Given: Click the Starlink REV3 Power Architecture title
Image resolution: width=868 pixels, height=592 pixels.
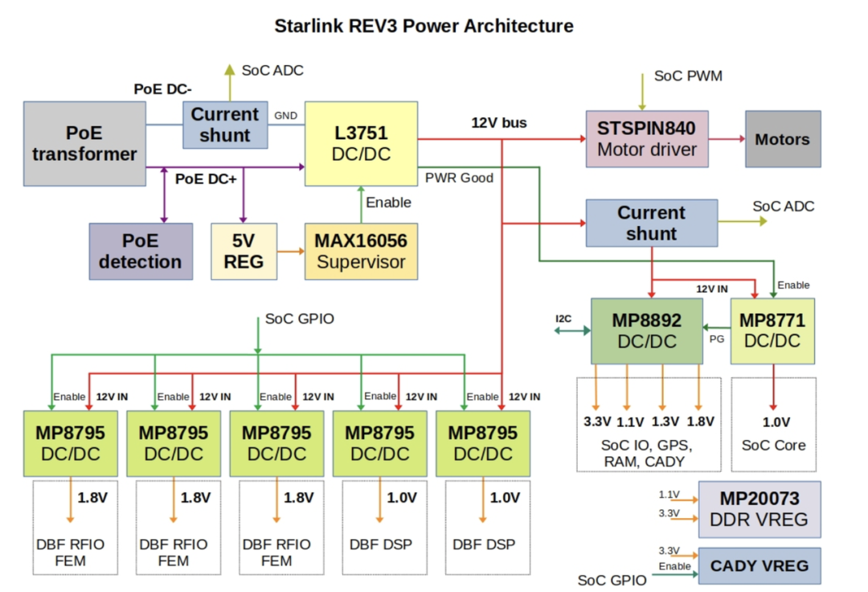Looking at the screenshot, I should (x=424, y=26).
